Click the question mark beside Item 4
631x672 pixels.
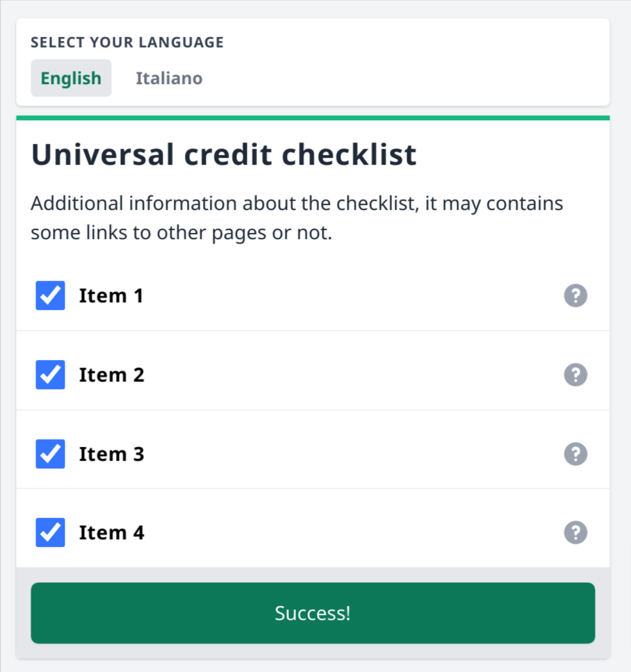[575, 532]
